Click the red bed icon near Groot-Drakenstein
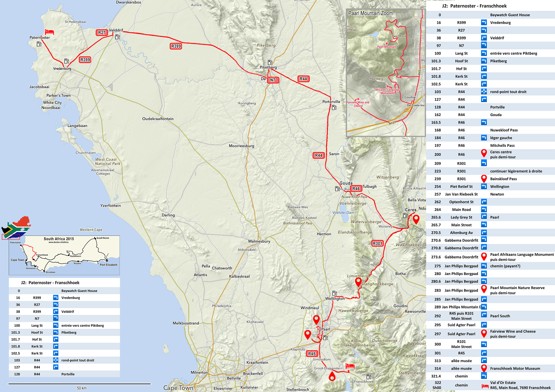Image resolution: width=555 pixels, height=392 pixels. click(350, 366)
